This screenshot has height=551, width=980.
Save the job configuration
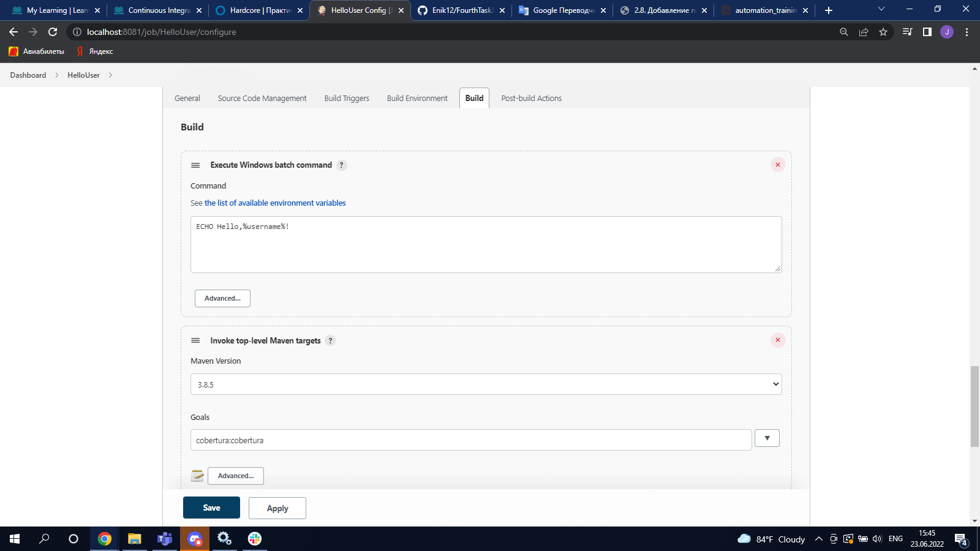211,508
